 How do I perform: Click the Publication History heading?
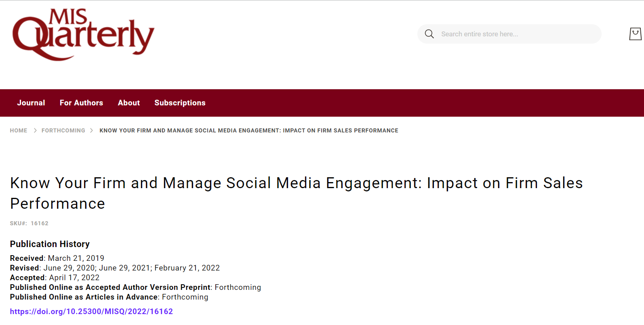tap(50, 244)
